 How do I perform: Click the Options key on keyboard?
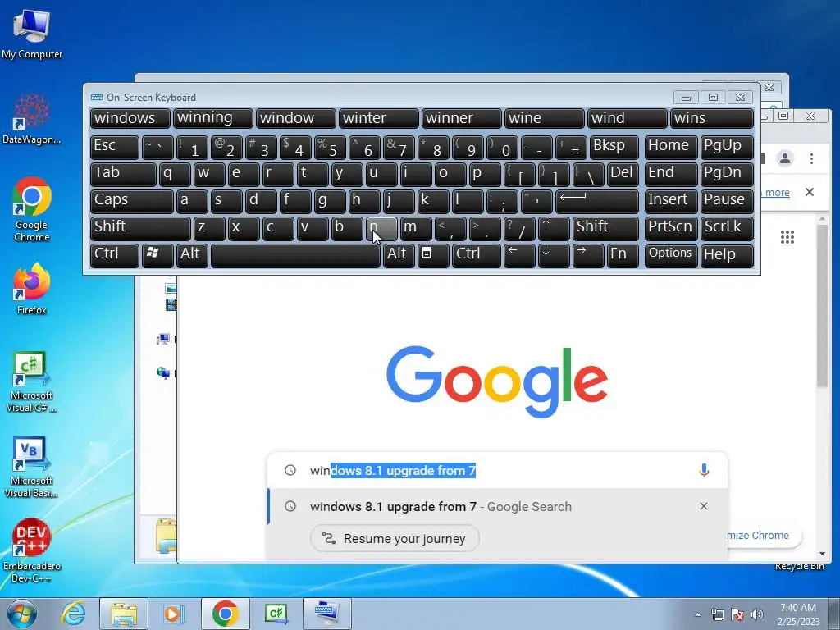tap(671, 255)
